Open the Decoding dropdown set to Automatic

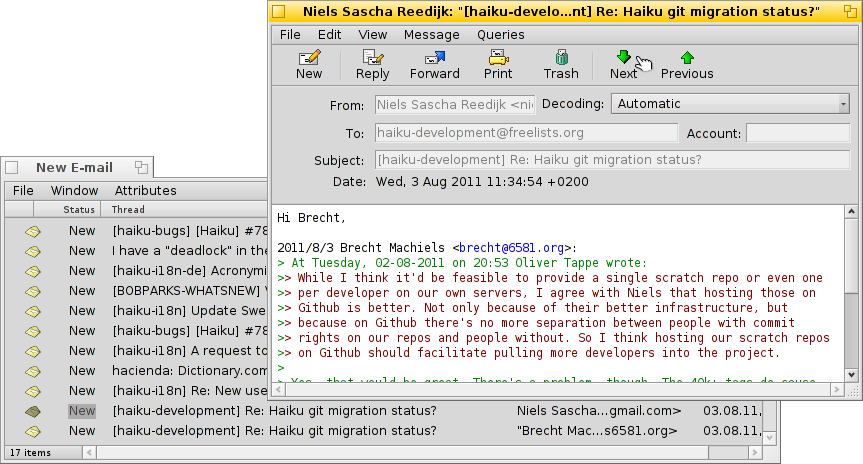point(729,104)
